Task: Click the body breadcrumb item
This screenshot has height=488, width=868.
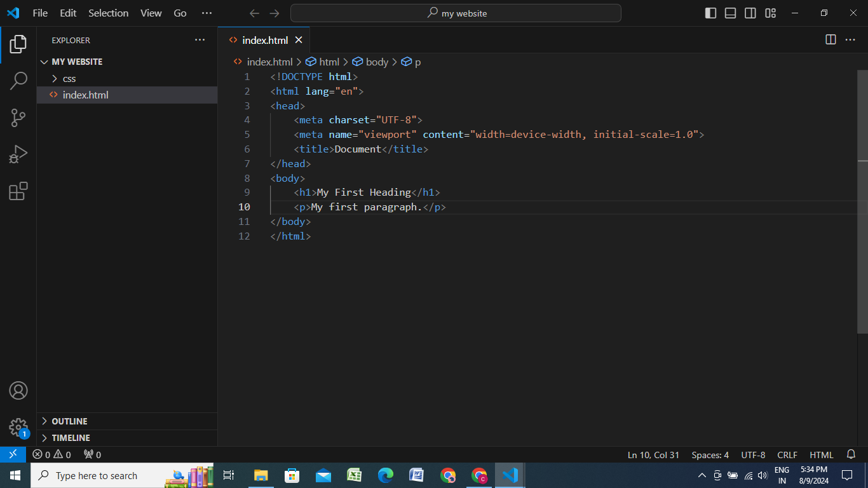Action: tap(370, 62)
